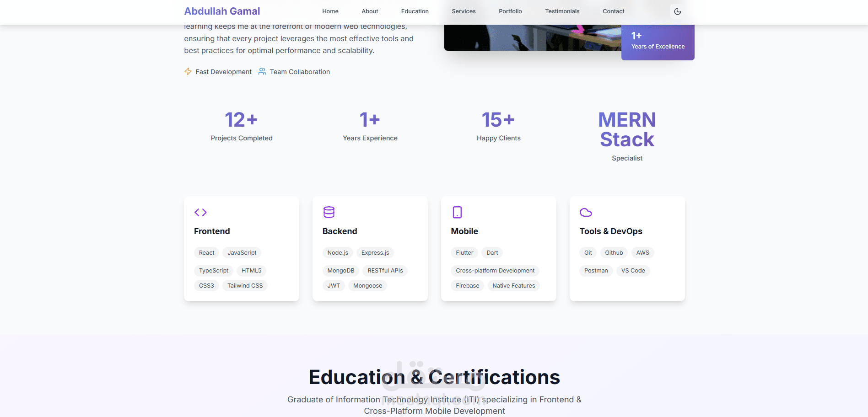Click the Abdullah Gamal logo link
Screen dimensions: 868x417
pos(222,11)
